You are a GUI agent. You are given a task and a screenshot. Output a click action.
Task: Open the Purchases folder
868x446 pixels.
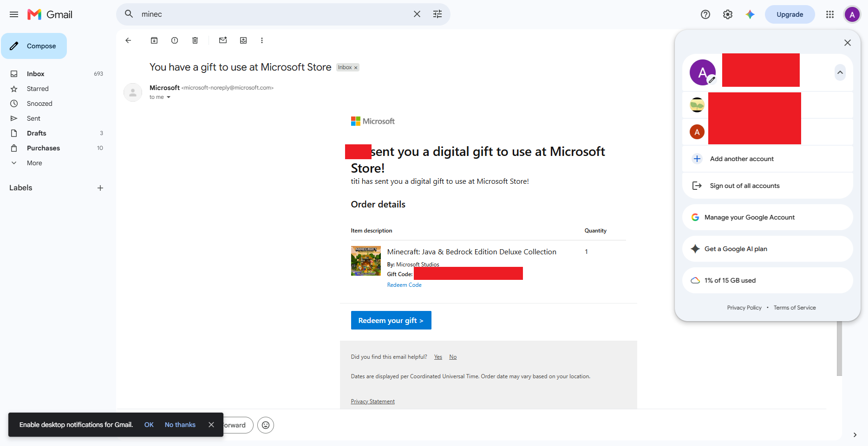click(43, 148)
